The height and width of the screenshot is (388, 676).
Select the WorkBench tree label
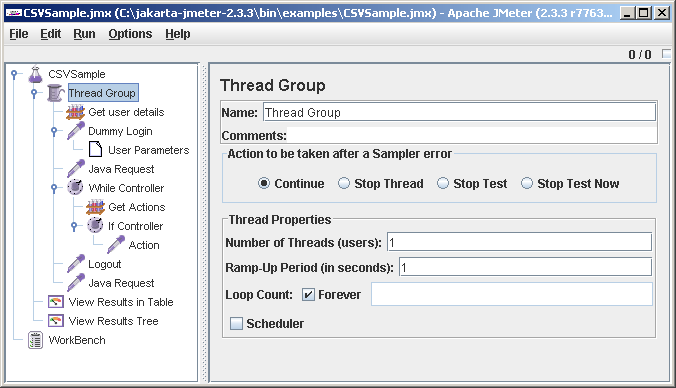click(x=77, y=340)
